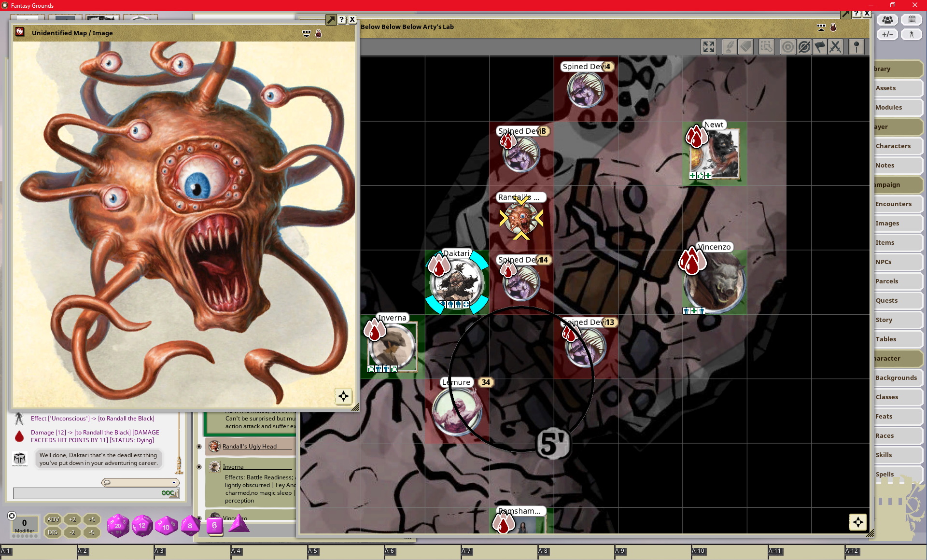Screen dimensions: 927x560
Task: Select the Daktari character token
Action: [457, 283]
